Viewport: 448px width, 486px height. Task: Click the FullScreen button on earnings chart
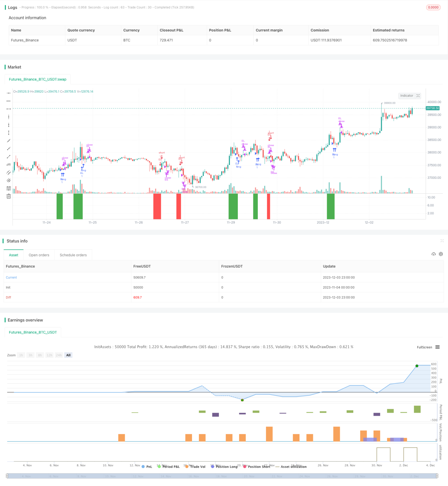click(x=424, y=347)
